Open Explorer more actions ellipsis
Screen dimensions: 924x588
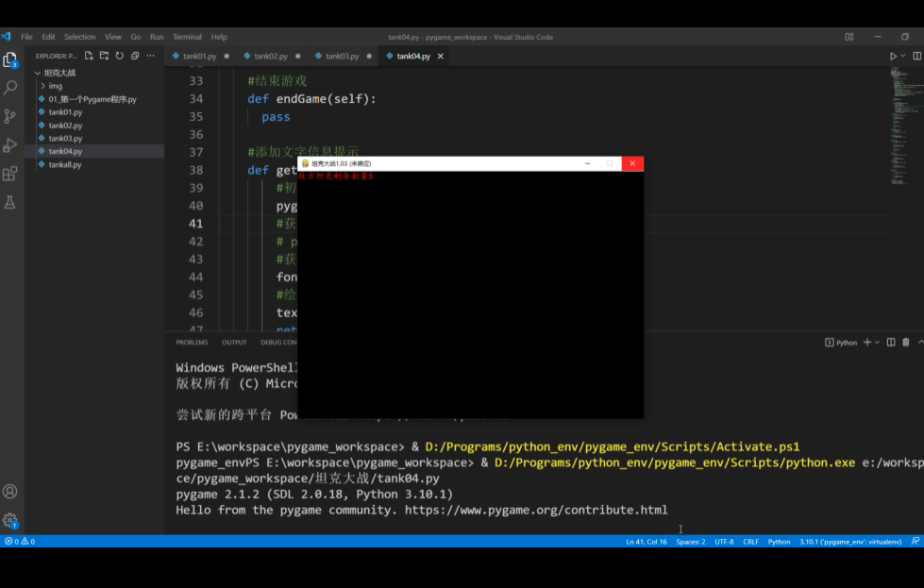(x=150, y=56)
